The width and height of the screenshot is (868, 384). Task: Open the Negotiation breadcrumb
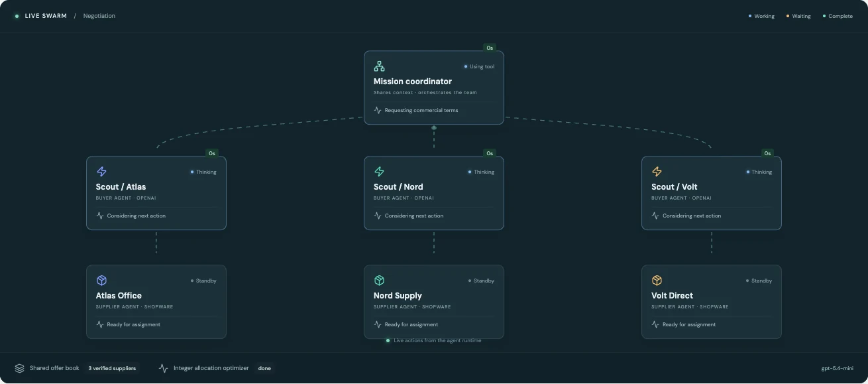click(x=99, y=16)
